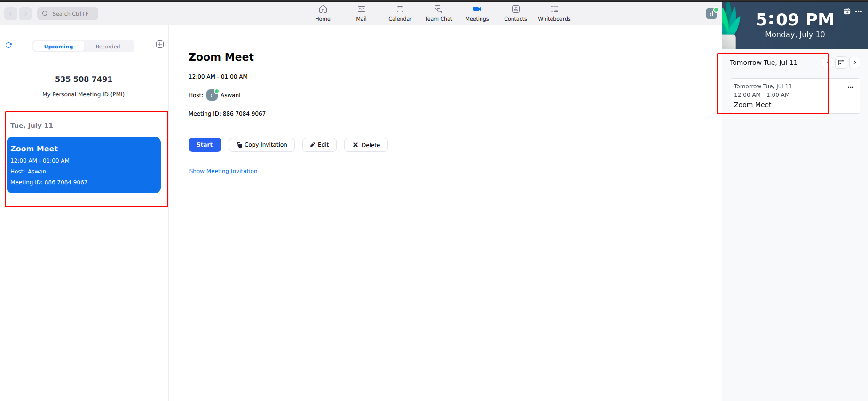The height and width of the screenshot is (401, 868).
Task: Click the PMI number 535 508 7491
Action: [x=84, y=79]
